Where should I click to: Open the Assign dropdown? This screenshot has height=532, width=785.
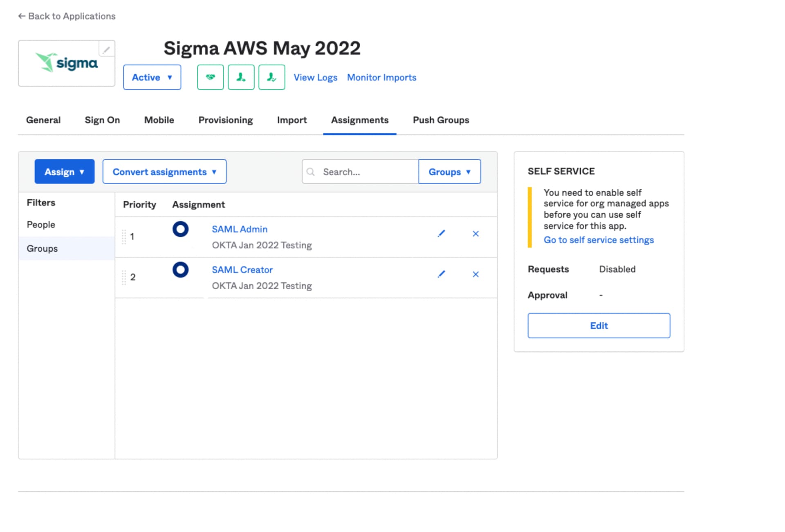coord(65,172)
